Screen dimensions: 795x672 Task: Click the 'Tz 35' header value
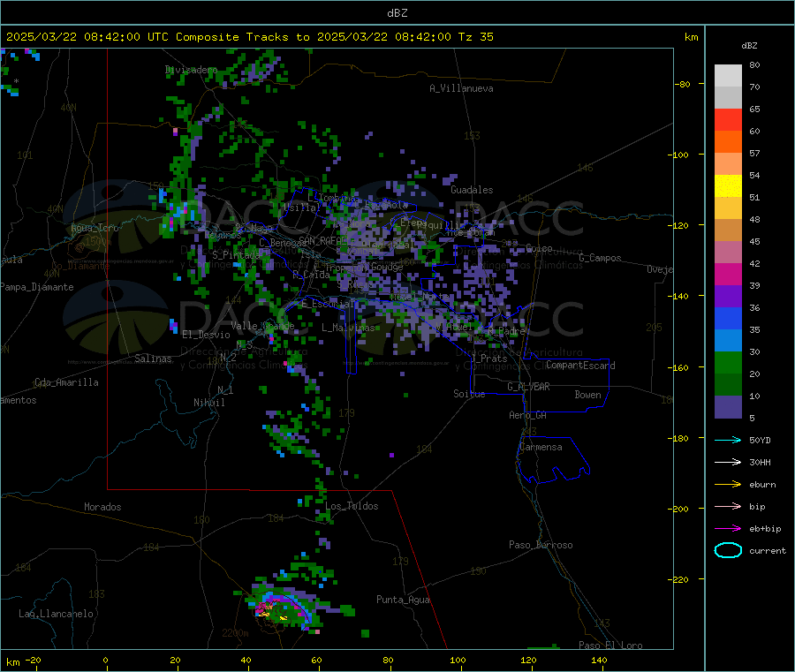click(x=475, y=37)
